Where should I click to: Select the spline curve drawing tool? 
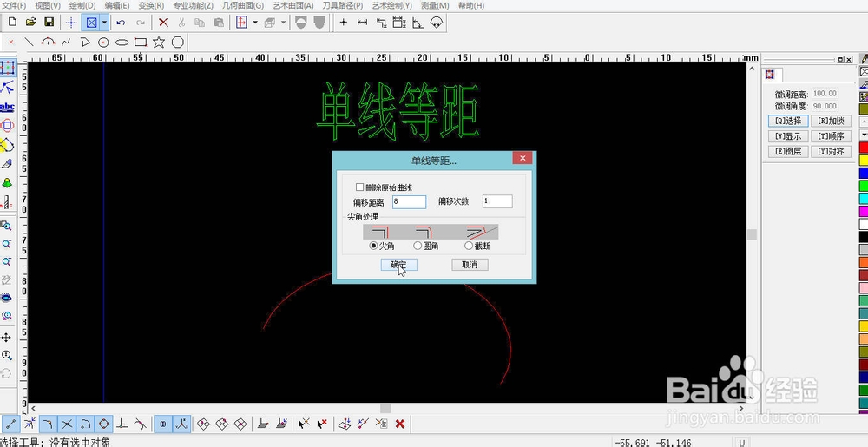pyautogui.click(x=66, y=42)
